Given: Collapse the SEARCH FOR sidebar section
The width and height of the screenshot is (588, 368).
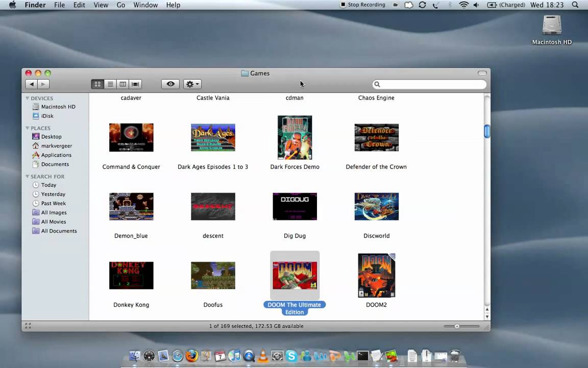Looking at the screenshot, I should 28,176.
